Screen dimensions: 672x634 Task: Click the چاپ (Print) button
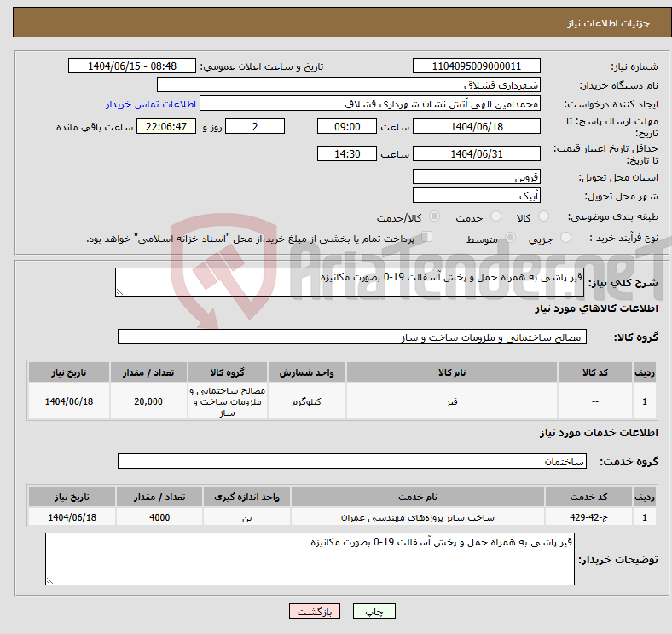coord(374,611)
